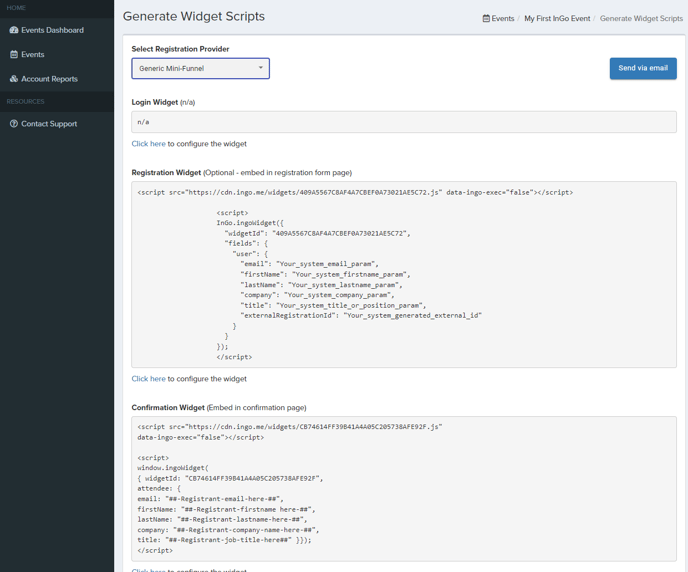Screen dimensions: 688x572
Task: Click the Send via email button
Action: coord(643,68)
